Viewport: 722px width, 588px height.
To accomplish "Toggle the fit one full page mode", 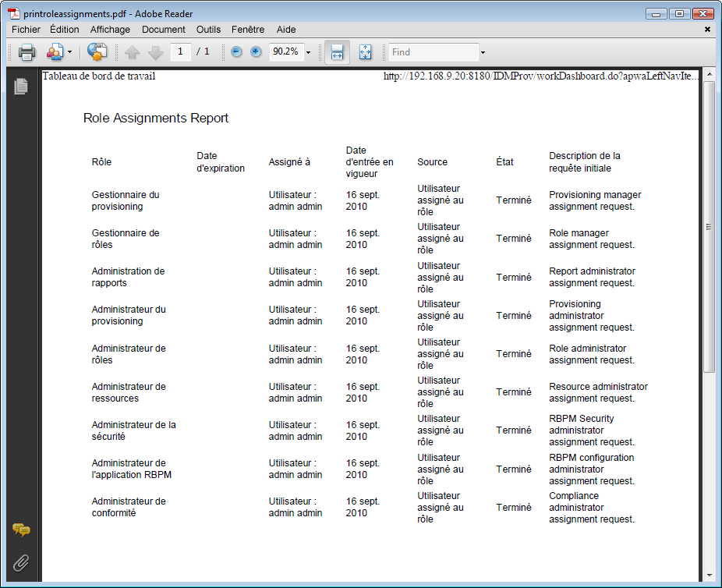I will tap(366, 52).
